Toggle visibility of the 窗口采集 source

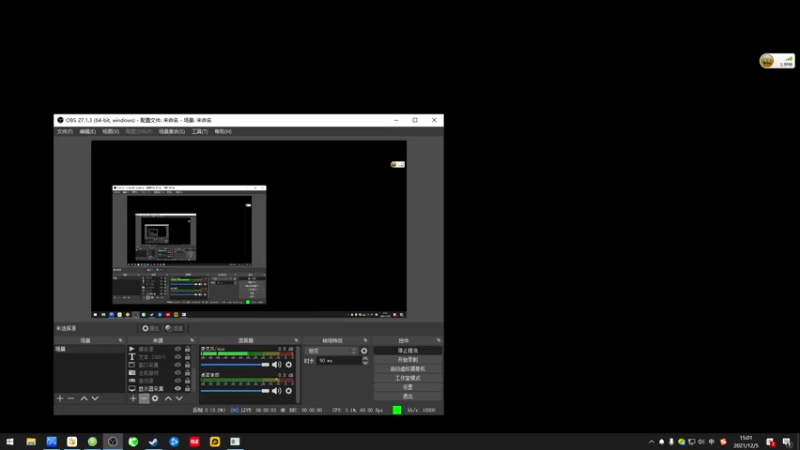(x=178, y=365)
